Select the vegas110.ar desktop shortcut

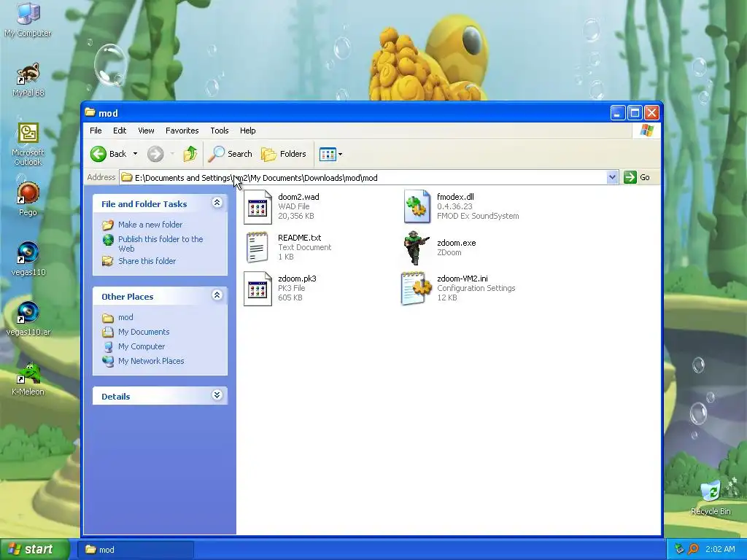[28, 319]
